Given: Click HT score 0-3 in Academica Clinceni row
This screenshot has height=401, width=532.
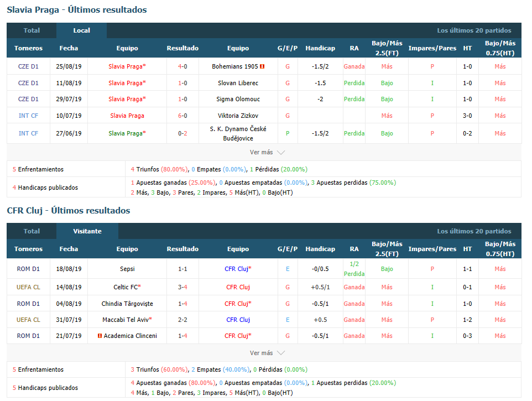Looking at the screenshot, I should click(x=467, y=336).
